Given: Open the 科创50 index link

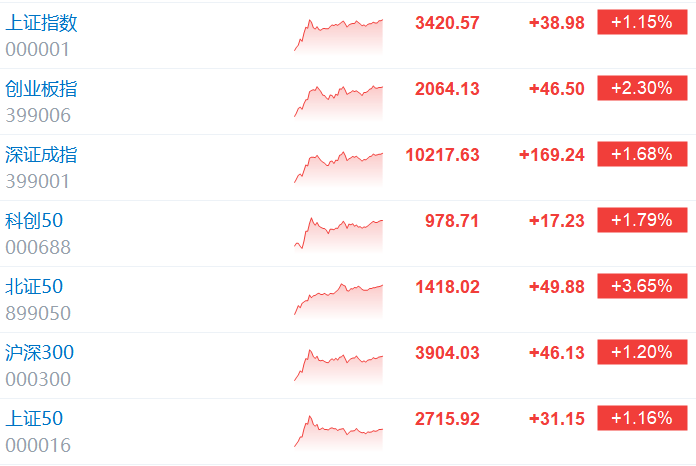Looking at the screenshot, I should click(34, 221).
